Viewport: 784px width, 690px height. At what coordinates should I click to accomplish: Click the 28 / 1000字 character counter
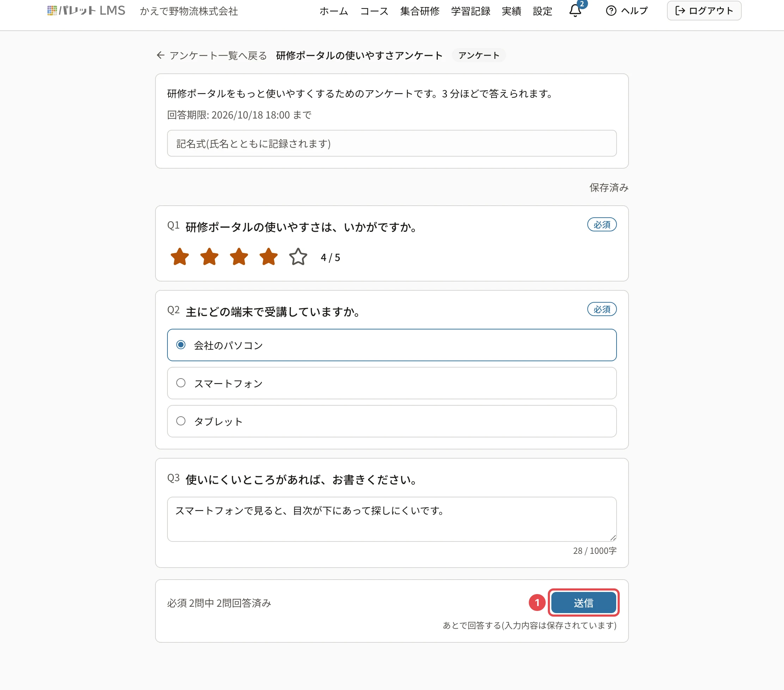pos(594,550)
